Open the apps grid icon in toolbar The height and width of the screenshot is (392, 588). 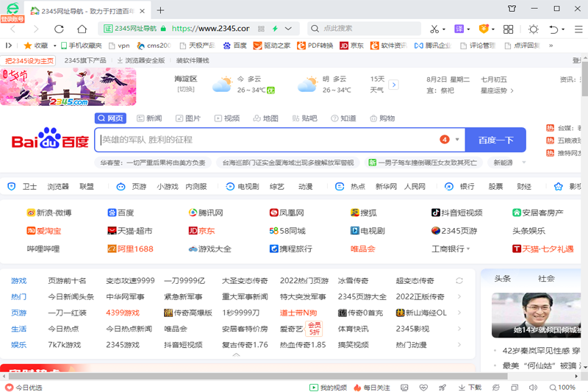point(508,29)
